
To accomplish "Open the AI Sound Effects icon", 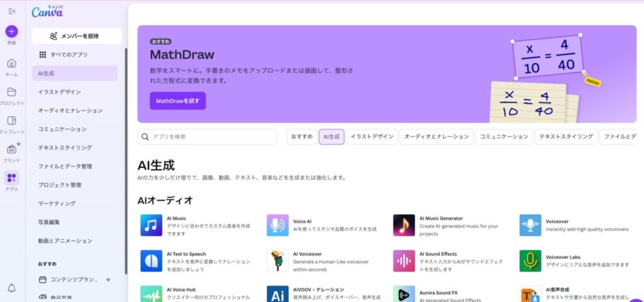I will coord(404,261).
